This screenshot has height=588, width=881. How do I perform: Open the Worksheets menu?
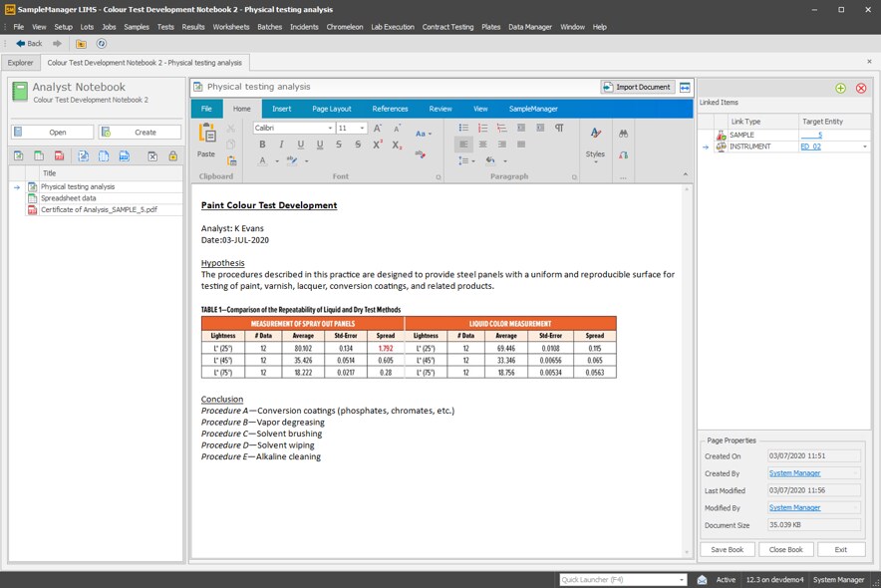pos(231,27)
